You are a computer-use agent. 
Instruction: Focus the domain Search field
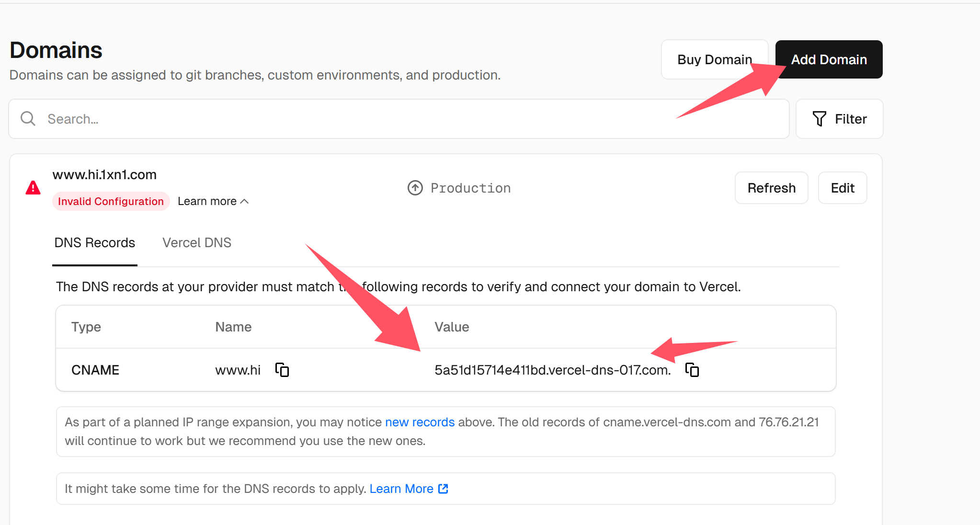click(383, 119)
